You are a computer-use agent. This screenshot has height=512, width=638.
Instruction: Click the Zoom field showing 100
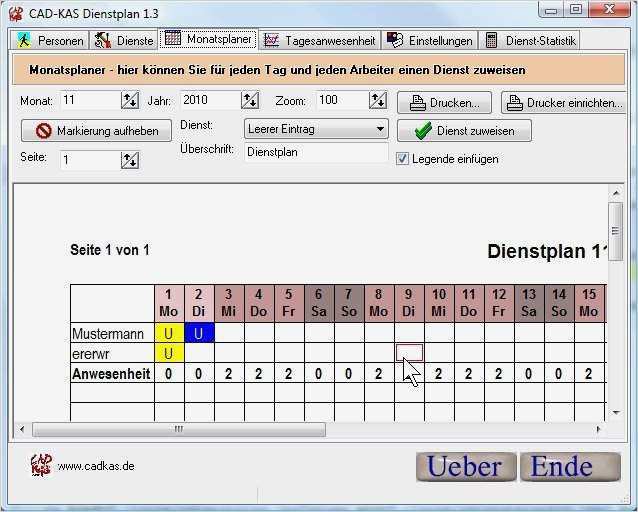[x=343, y=100]
